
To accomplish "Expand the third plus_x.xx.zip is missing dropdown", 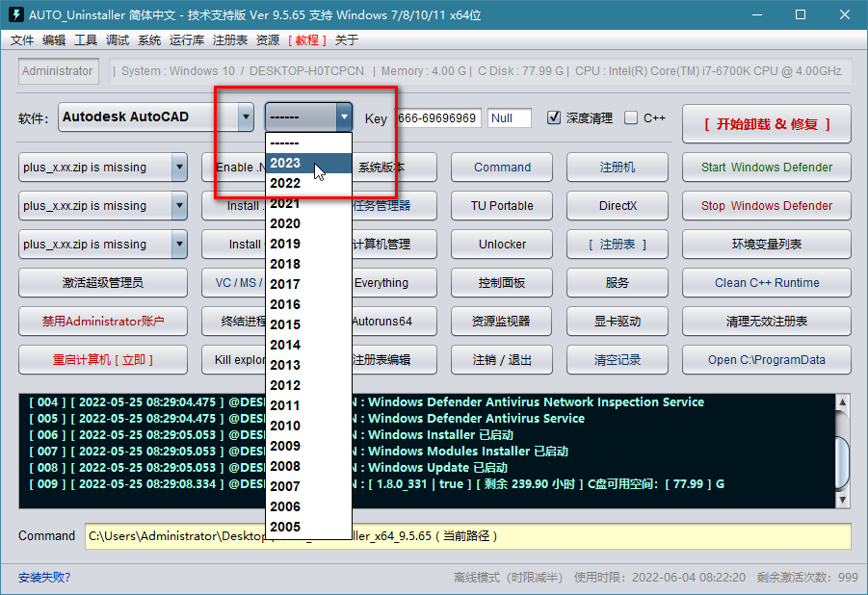I will coord(179,245).
